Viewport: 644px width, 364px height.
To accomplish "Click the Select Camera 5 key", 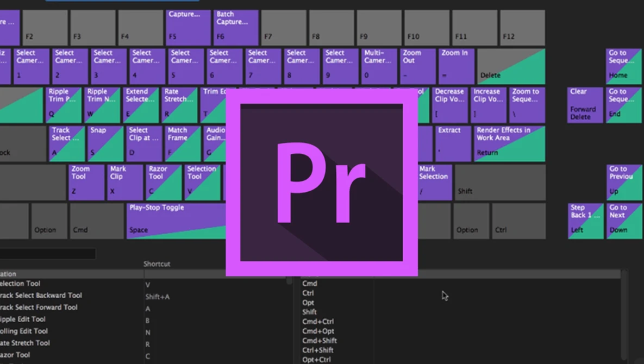I will [x=186, y=66].
